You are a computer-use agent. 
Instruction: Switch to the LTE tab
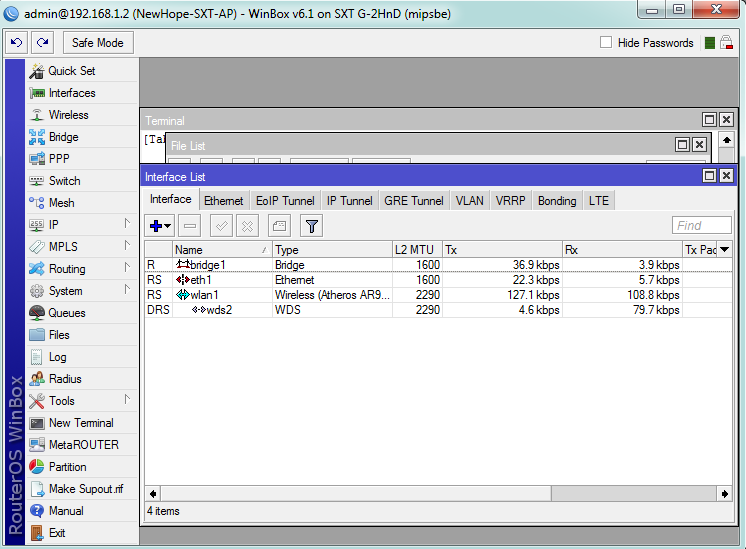599,201
